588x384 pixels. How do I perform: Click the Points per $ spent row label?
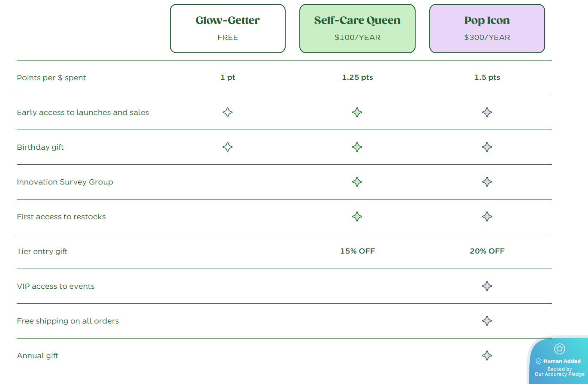click(x=51, y=78)
